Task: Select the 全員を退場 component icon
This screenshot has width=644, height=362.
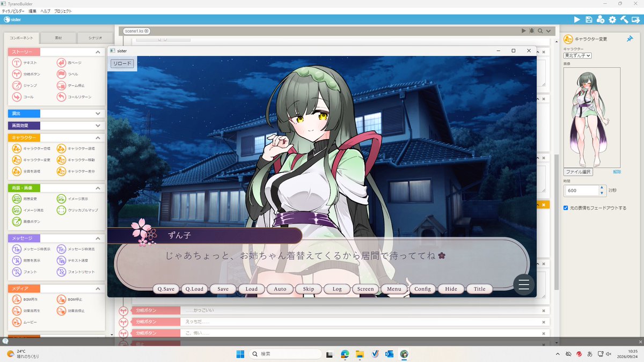Action: (x=17, y=171)
